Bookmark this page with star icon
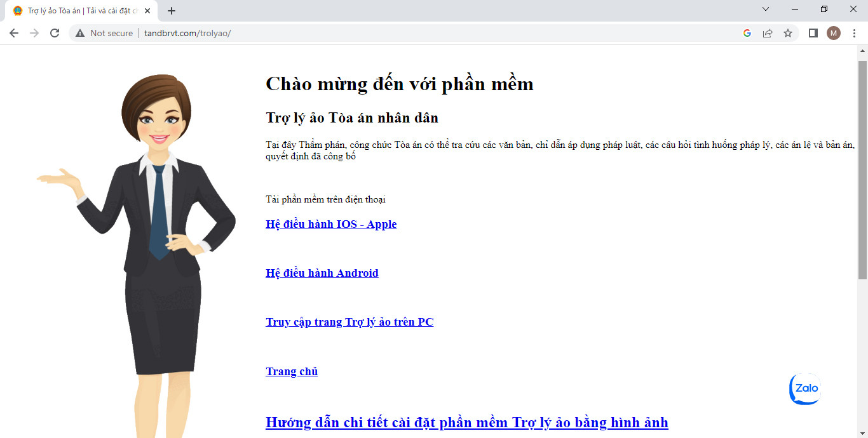The width and height of the screenshot is (868, 438). pos(788,33)
